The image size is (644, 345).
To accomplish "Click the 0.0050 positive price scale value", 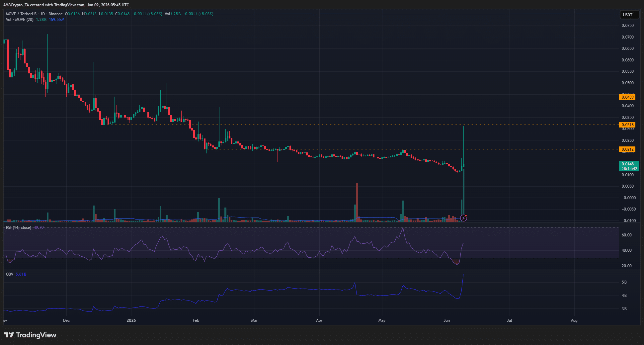I will pyautogui.click(x=627, y=186).
